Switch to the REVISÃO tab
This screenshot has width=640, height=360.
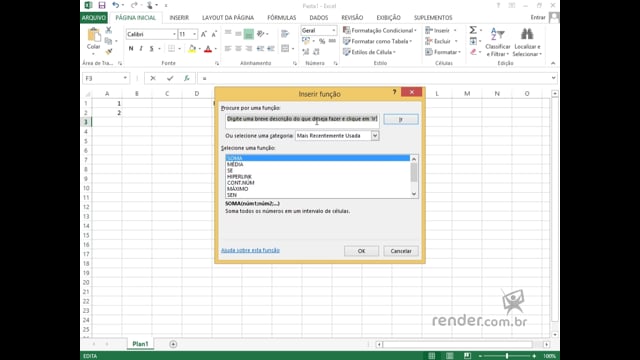[352, 18]
